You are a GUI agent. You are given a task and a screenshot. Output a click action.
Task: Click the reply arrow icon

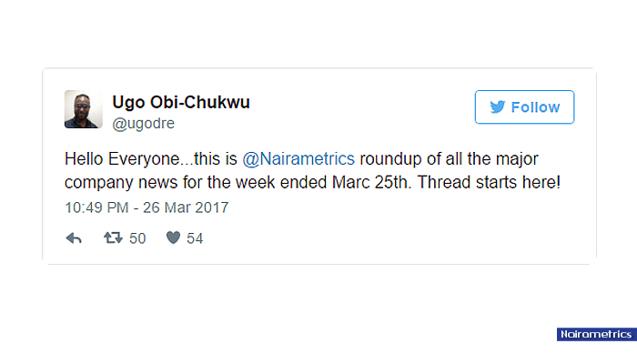74,238
